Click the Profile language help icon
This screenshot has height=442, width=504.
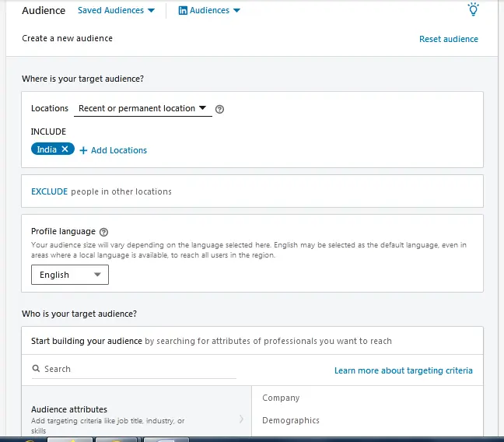pos(104,232)
